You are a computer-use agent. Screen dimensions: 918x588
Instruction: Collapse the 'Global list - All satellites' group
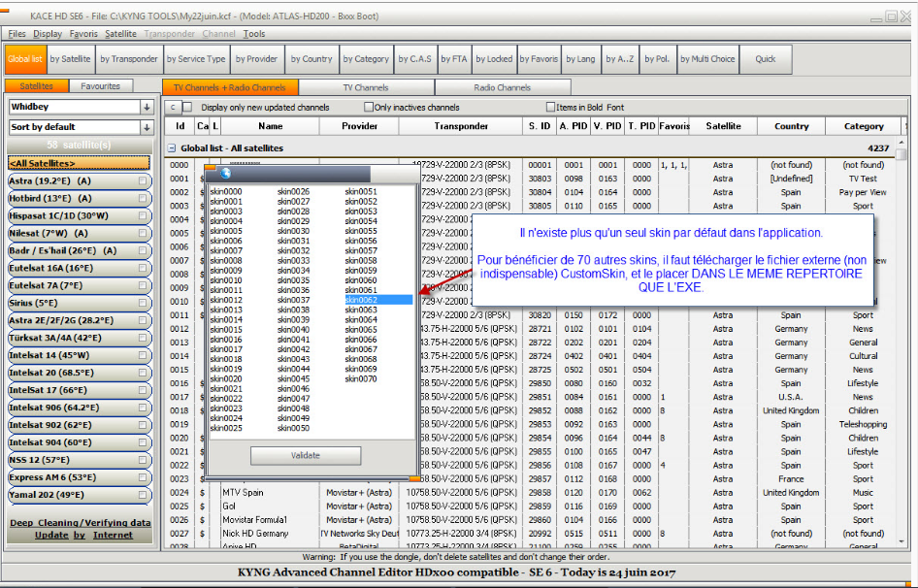(x=172, y=148)
